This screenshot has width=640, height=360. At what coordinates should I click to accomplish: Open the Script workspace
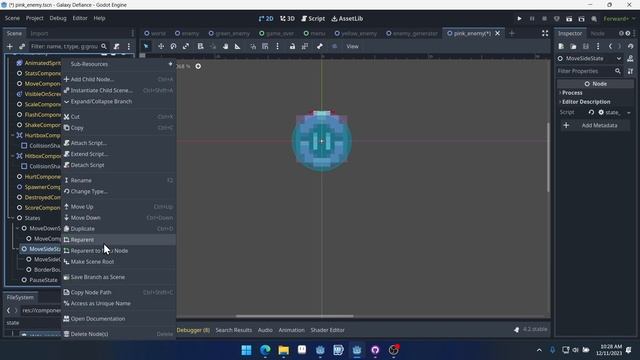[x=313, y=19]
